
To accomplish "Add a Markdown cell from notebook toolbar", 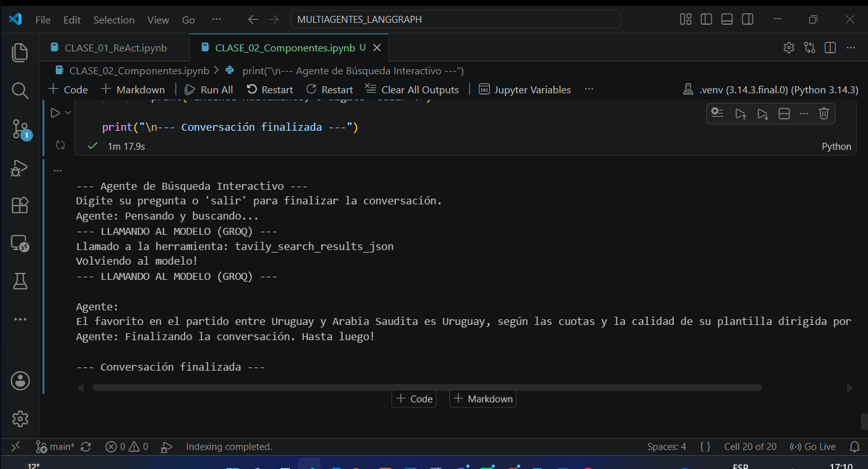I will [133, 89].
